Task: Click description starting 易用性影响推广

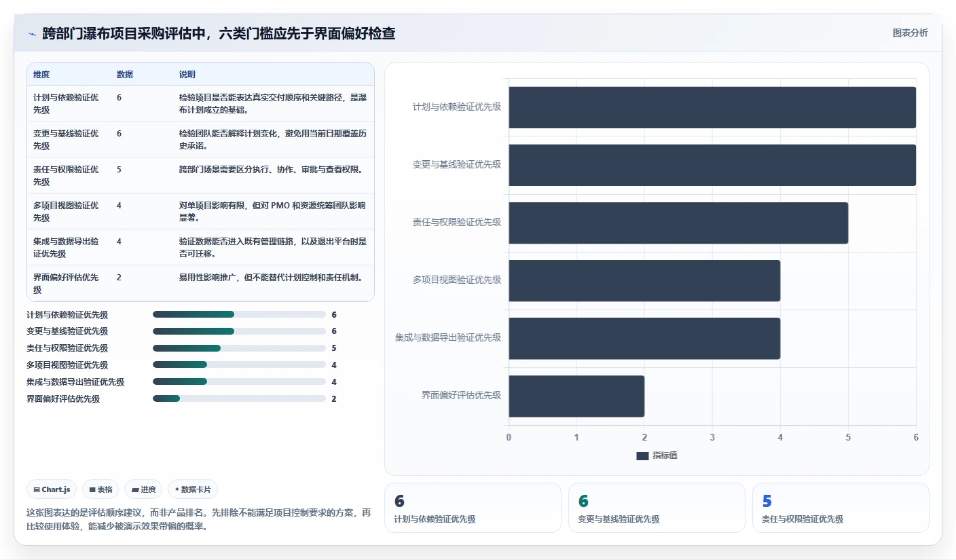Action: pos(273,277)
